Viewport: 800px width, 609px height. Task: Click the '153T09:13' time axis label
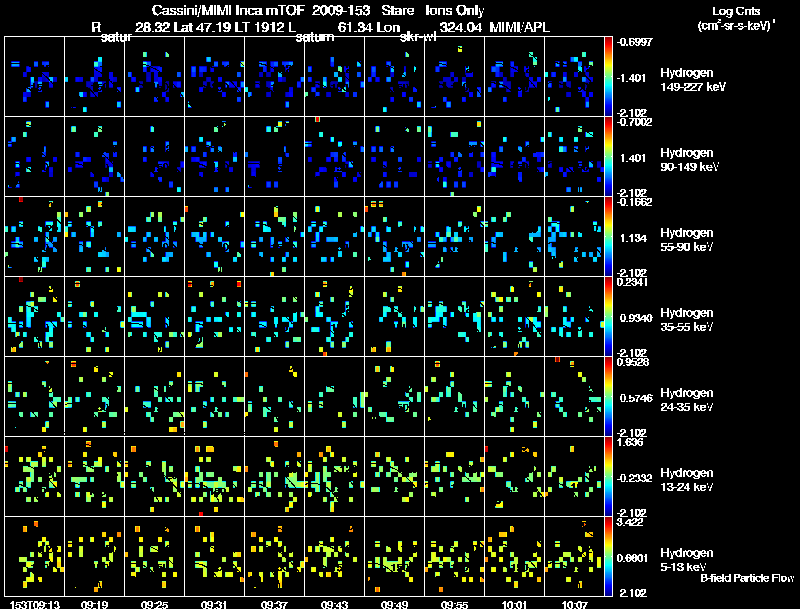tap(35, 604)
